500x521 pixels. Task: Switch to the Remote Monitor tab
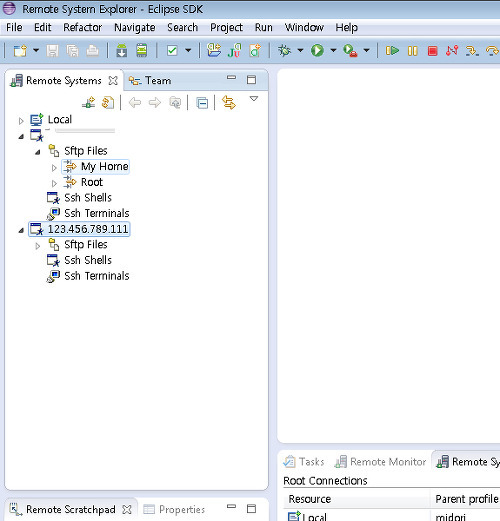(x=381, y=462)
